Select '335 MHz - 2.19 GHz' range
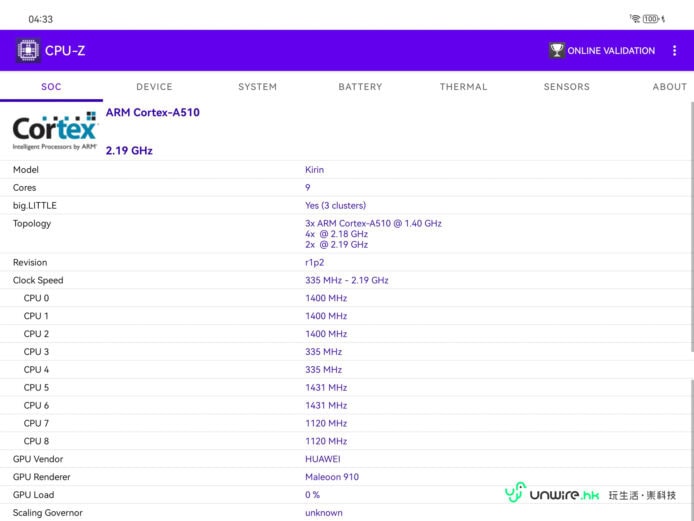 (347, 280)
